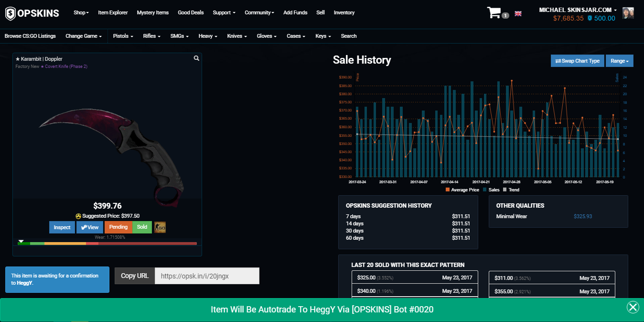The height and width of the screenshot is (322, 644).
Task: Click the $399.76 item price
Action: tap(107, 206)
